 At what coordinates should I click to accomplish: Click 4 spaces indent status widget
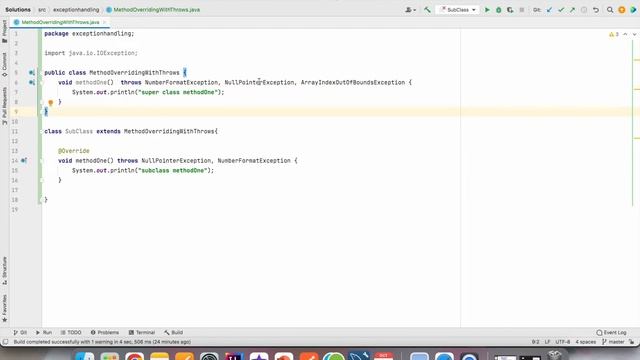click(586, 342)
